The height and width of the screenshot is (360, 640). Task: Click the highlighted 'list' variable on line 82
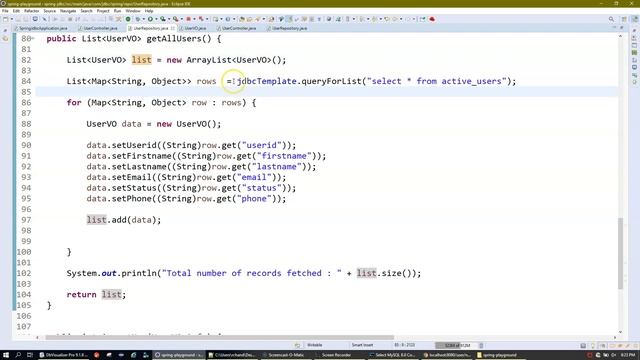coord(142,60)
